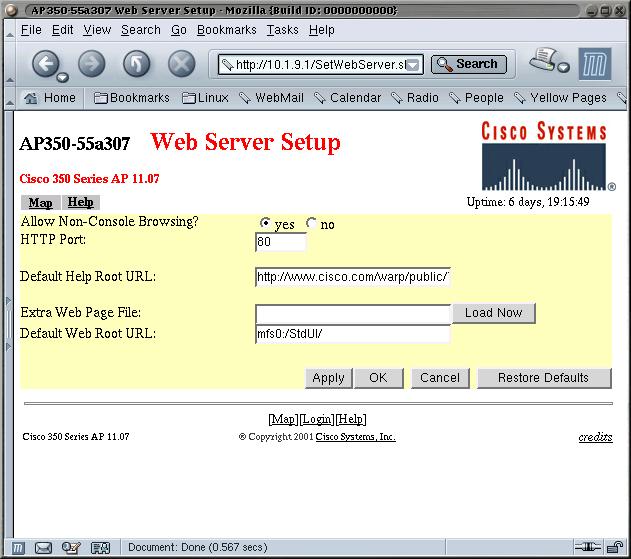Open the WebMail bookmark
The width and height of the screenshot is (631, 559).
click(272, 98)
